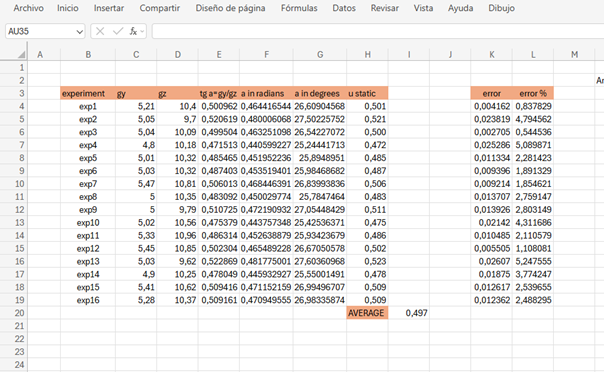
Task: Select column H header
Action: (x=367, y=55)
